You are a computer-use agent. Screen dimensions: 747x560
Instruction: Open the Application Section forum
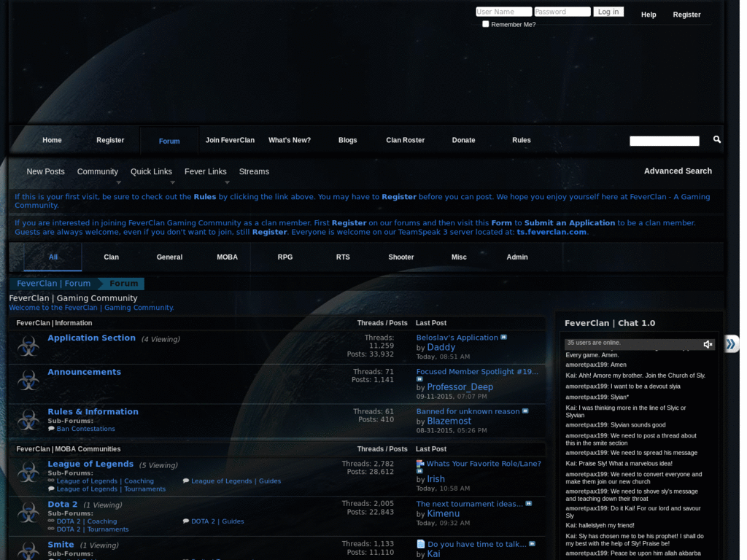(x=91, y=338)
